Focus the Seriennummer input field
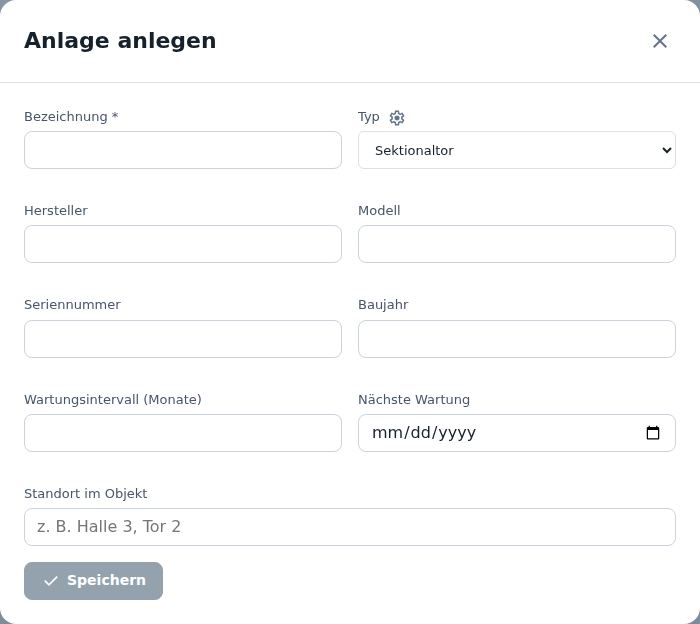Screen dimensions: 700x624 (x=183, y=339)
